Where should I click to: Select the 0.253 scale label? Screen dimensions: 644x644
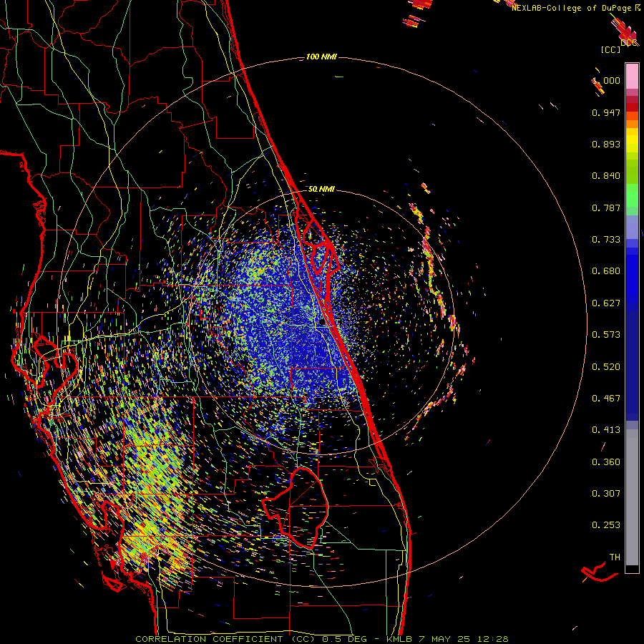click(606, 525)
